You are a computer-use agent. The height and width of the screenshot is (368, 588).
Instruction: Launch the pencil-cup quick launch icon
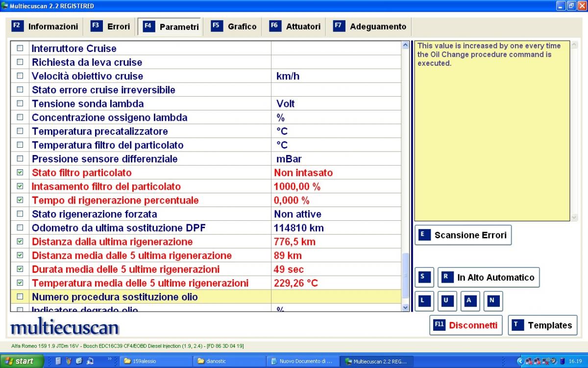[69, 361]
